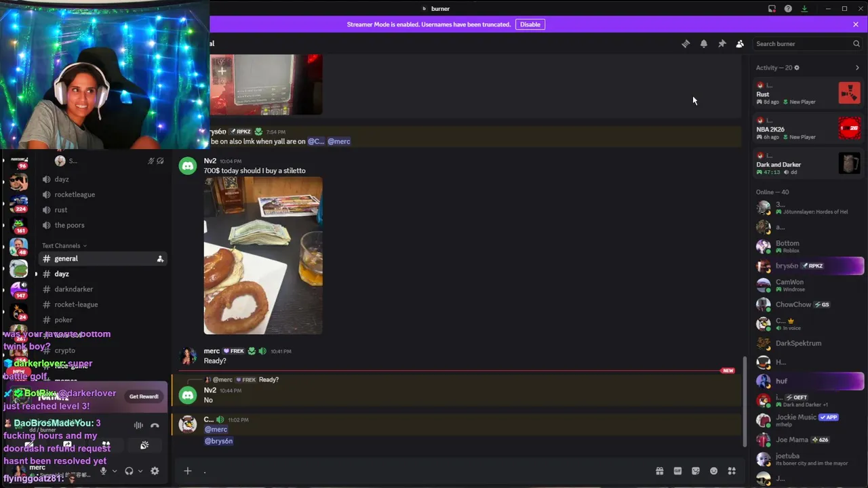The width and height of the screenshot is (868, 488).
Task: Open ChowChow member entry
Action: point(808,304)
